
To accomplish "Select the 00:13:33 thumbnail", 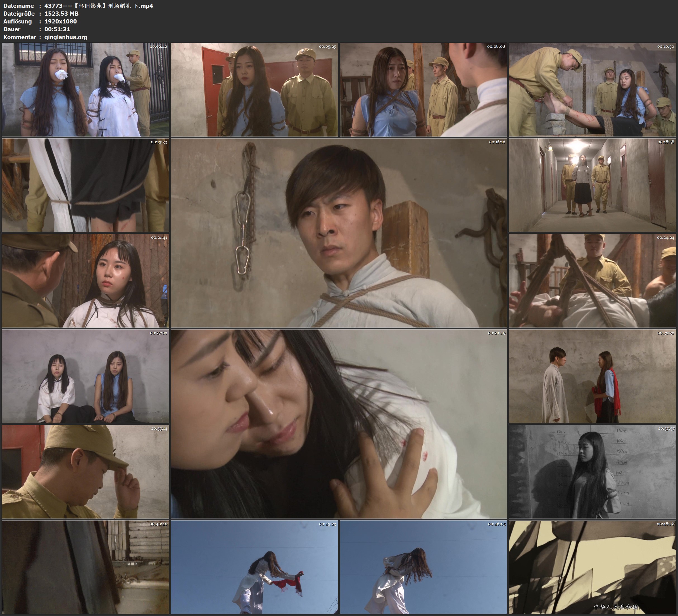I will click(85, 185).
